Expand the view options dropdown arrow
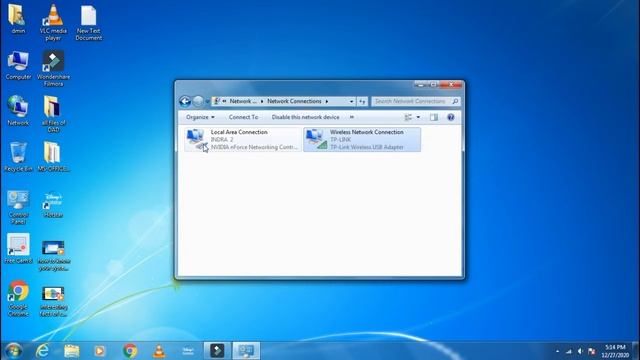Screen dimensions: 640x360 (418, 117)
